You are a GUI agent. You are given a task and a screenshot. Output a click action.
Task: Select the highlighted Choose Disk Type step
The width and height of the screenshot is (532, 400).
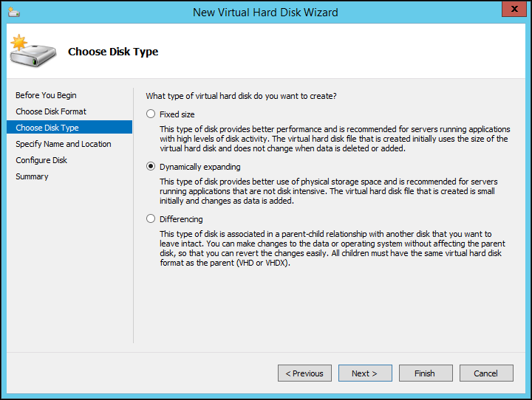tap(47, 128)
